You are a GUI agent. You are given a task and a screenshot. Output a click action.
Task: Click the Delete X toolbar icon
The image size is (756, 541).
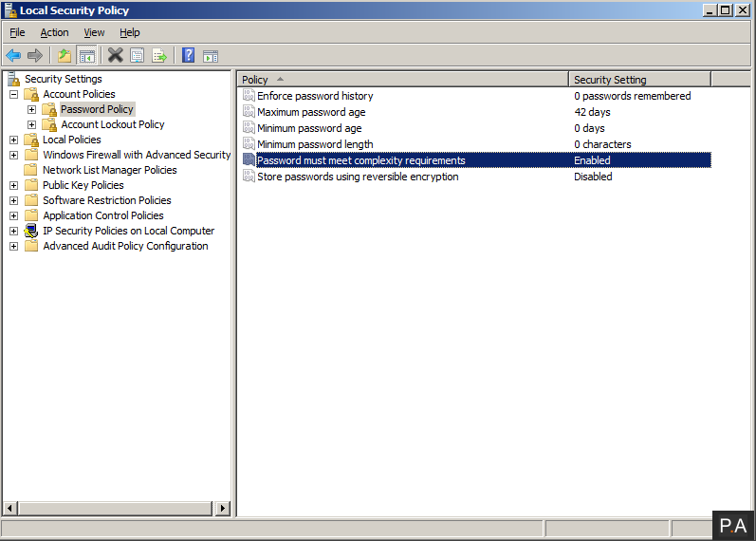pyautogui.click(x=115, y=55)
